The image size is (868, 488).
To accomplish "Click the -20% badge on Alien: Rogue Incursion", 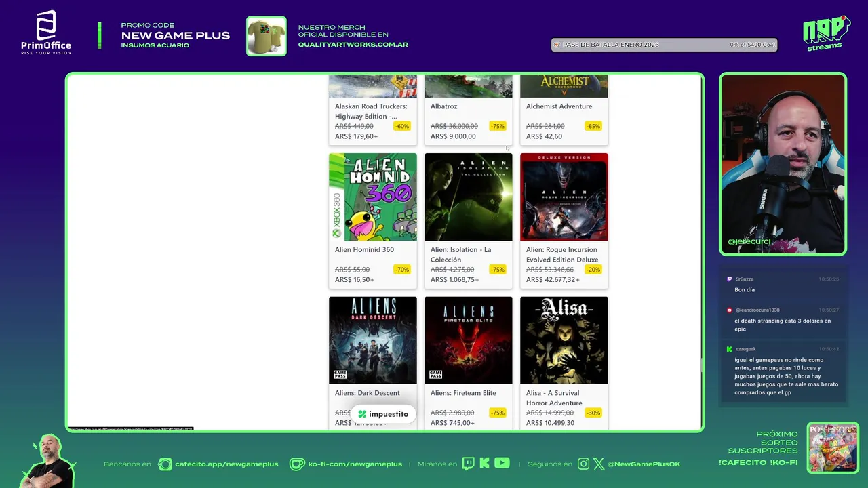I will [x=593, y=270].
